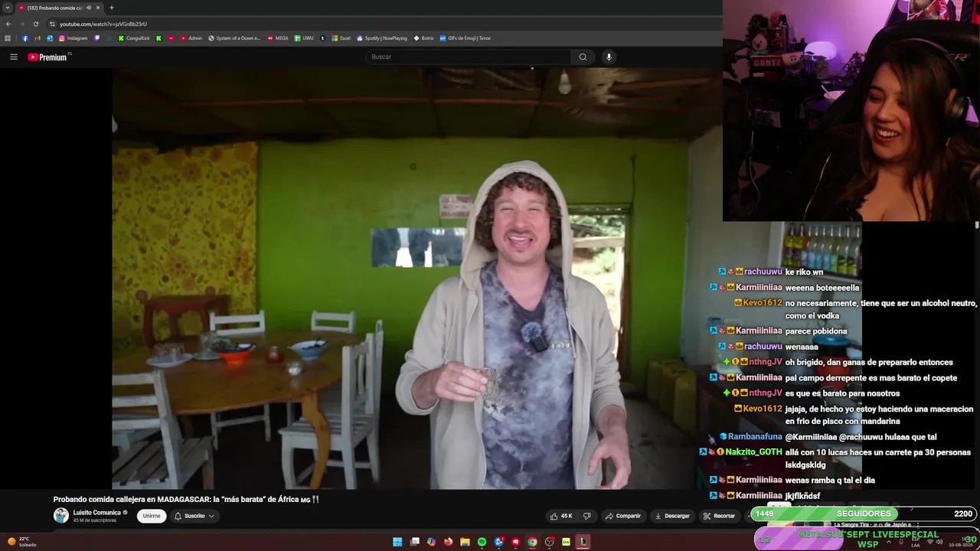The height and width of the screenshot is (551, 980).
Task: Click the streamer webcam overlay
Action: click(x=851, y=110)
